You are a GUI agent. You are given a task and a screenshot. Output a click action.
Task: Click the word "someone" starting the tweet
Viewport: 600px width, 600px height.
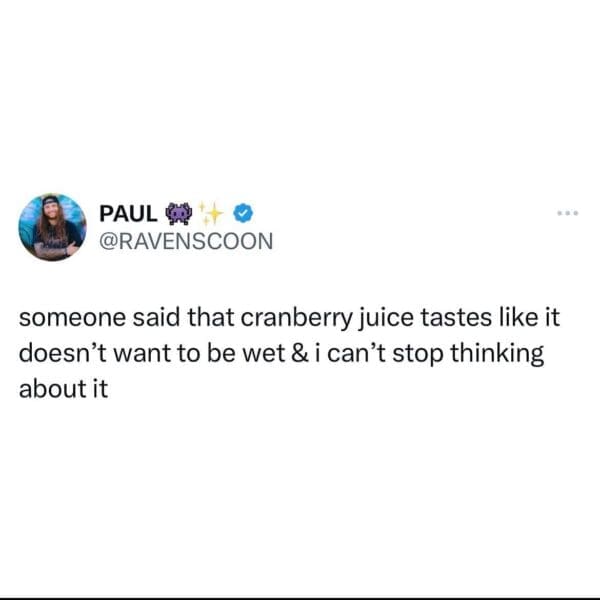(72, 318)
